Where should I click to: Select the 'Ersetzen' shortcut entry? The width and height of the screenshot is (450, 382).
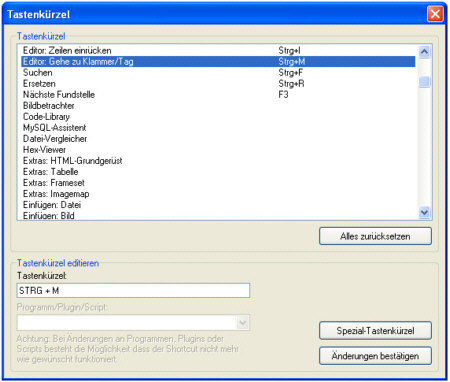(218, 84)
